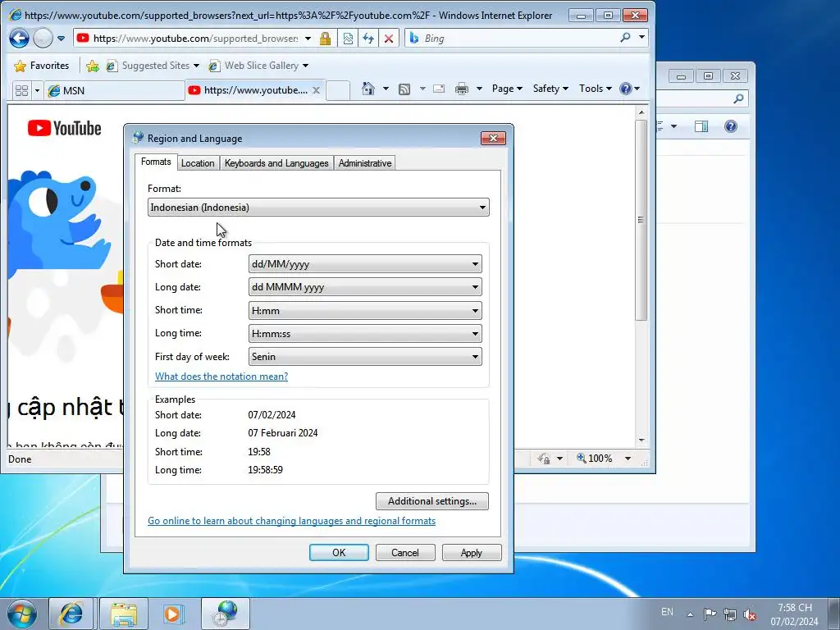Click the Print icon in command bar
The height and width of the screenshot is (630, 840).
(x=461, y=89)
